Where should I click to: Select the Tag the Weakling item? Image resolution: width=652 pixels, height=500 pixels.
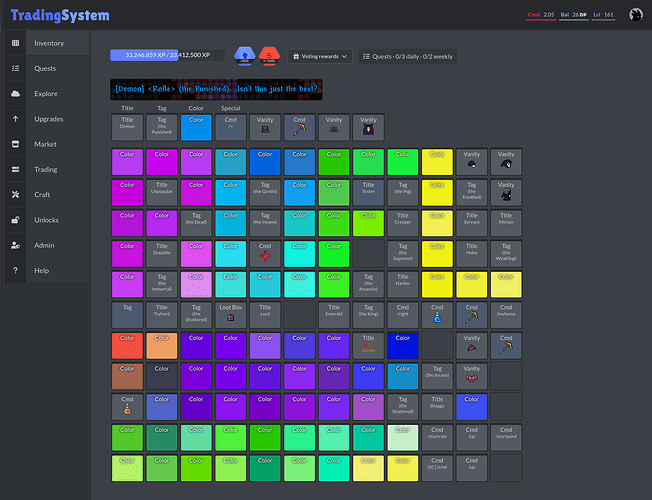(x=506, y=254)
